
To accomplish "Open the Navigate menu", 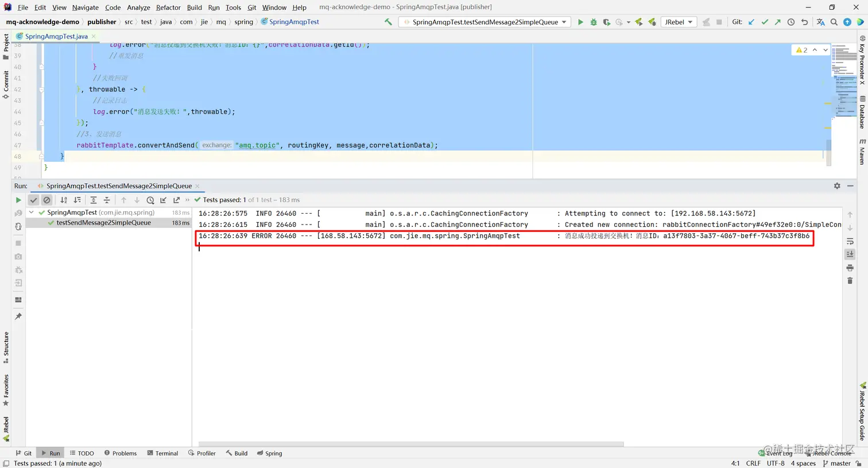I will point(86,7).
